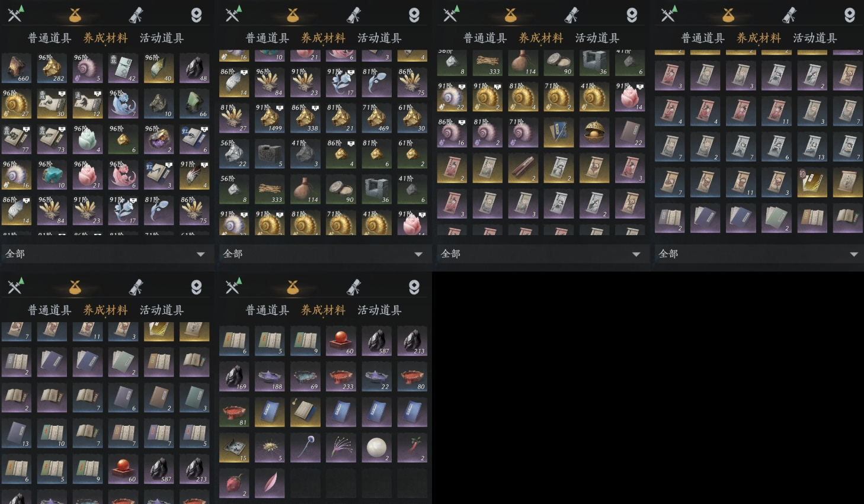
Task: Switch to 普通道具 tab in top-left panel
Action: pos(50,38)
